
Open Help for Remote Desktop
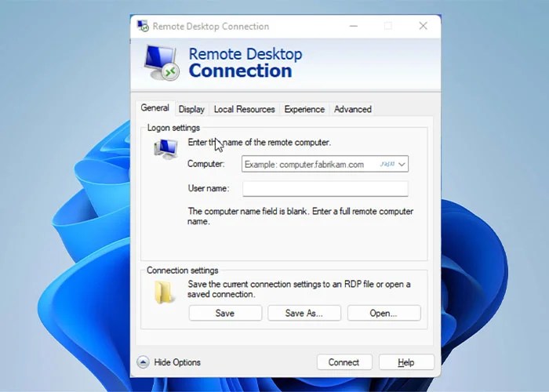(x=406, y=362)
